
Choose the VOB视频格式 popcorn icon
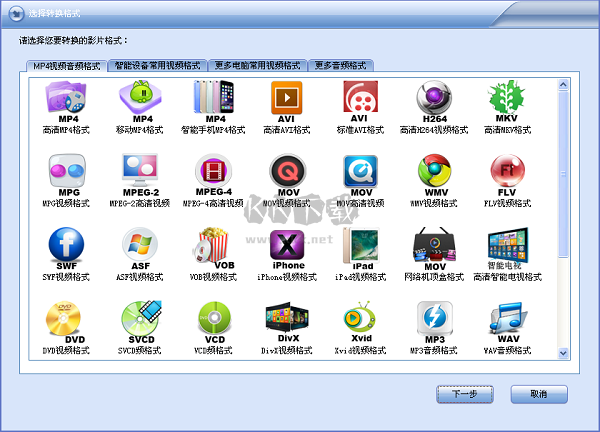click(212, 245)
